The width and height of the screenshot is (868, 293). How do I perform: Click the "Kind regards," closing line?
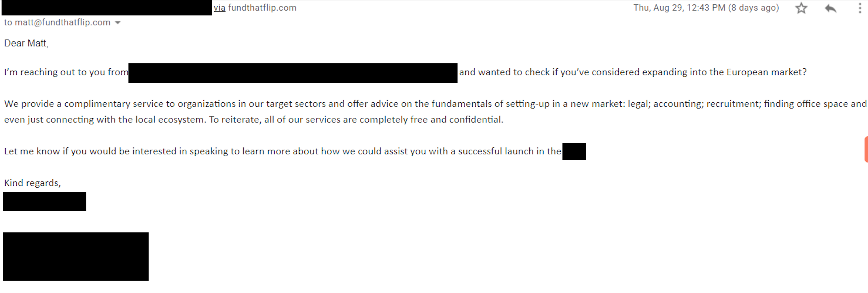(32, 183)
